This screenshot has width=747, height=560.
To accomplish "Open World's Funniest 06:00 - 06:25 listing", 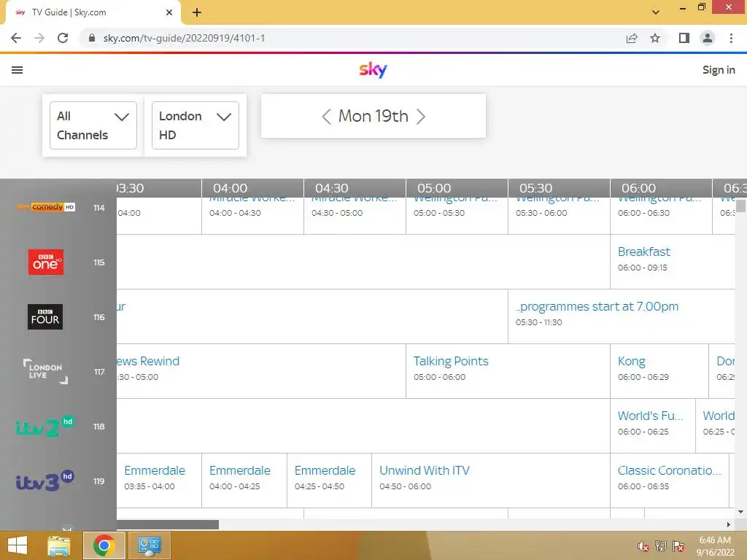I will pyautogui.click(x=653, y=426).
